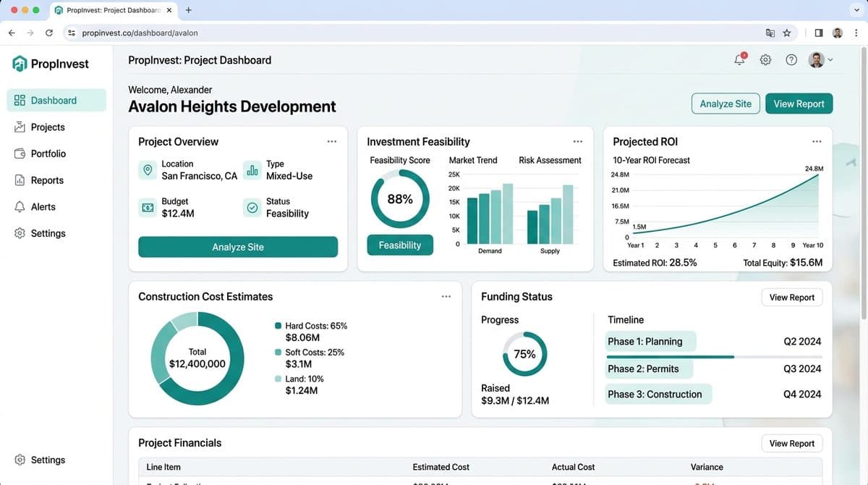
Task: Click View Report next to the header Analyze Site
Action: pyautogui.click(x=799, y=104)
